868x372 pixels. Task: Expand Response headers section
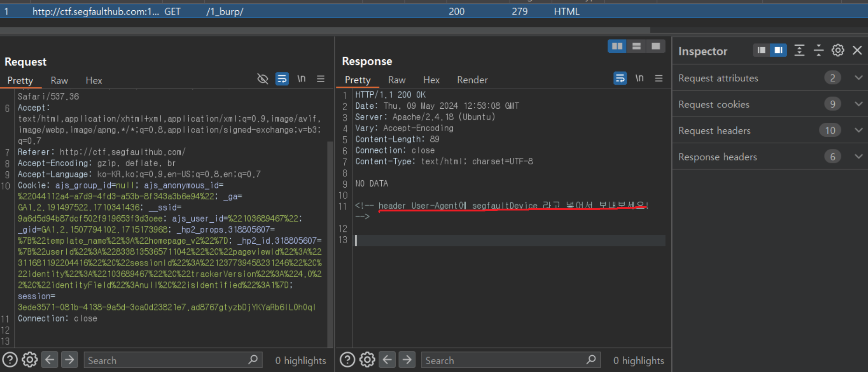(858, 156)
